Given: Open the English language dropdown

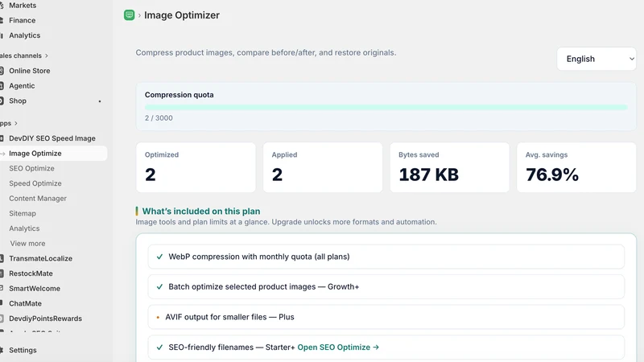Looking at the screenshot, I should click(x=597, y=59).
